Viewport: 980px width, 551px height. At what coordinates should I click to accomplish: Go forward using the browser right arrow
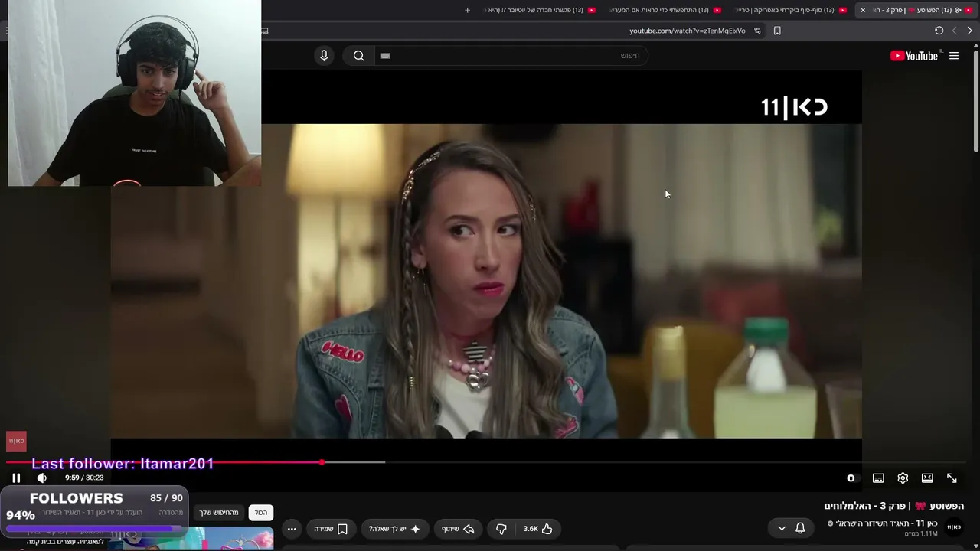point(969,31)
